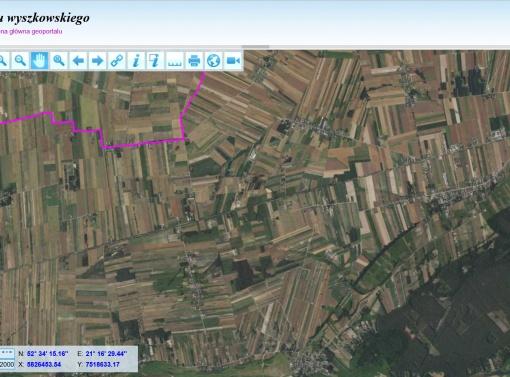Click the scale field showing 2000
Screen dimensions: 510x377
pos(7,364)
